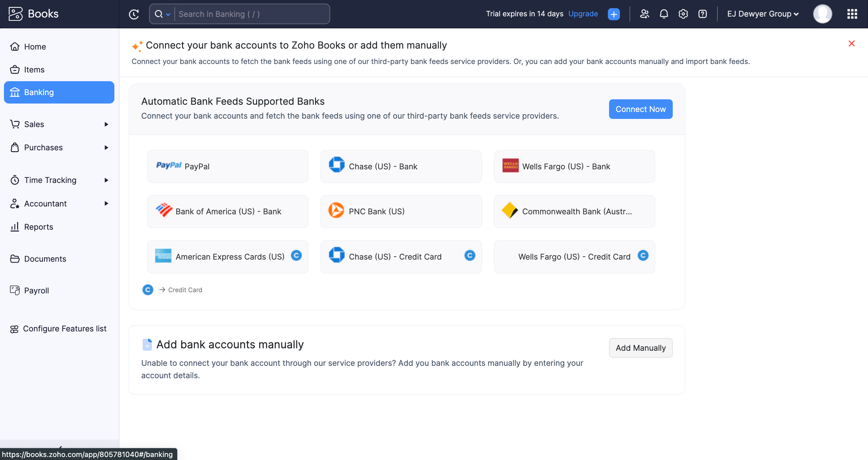Click credit card badge on American Express card
The height and width of the screenshot is (460, 868).
click(x=296, y=255)
